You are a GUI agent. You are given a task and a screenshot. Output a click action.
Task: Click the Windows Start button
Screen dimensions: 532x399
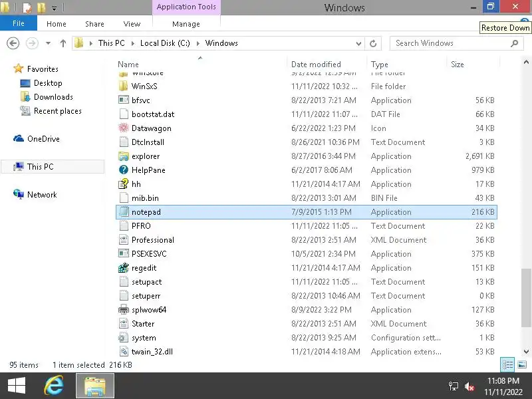[16, 386]
